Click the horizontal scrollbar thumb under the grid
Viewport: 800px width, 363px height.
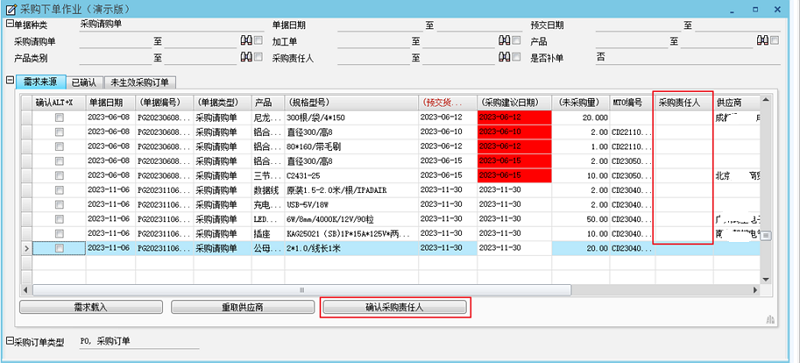pos(302,290)
